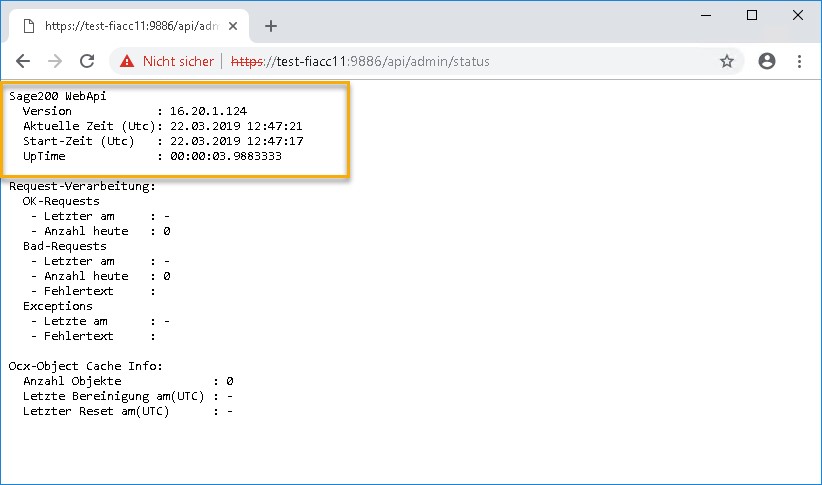Viewport: 822px width, 485px height.
Task: Open the user profile avatar icon
Action: pos(766,61)
